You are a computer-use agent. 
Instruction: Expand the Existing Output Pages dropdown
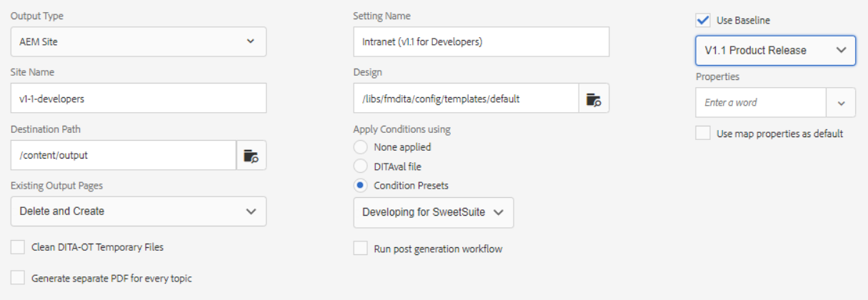point(139,211)
